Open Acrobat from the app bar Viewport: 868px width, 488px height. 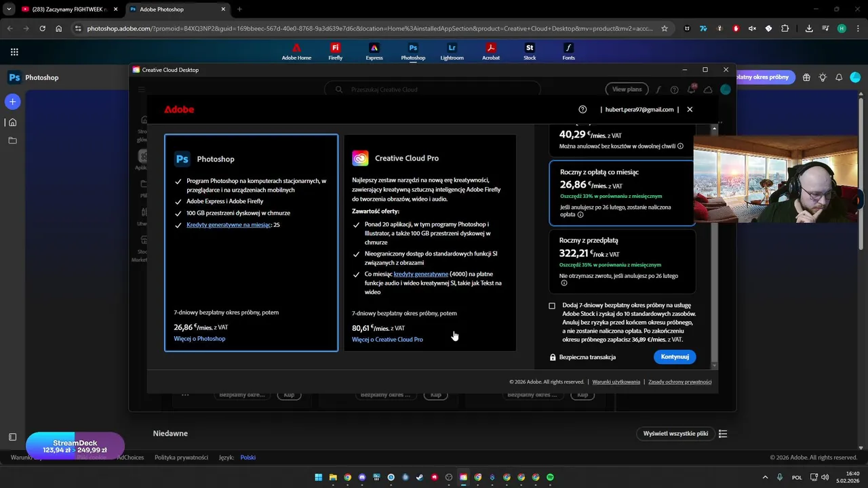[x=491, y=52]
